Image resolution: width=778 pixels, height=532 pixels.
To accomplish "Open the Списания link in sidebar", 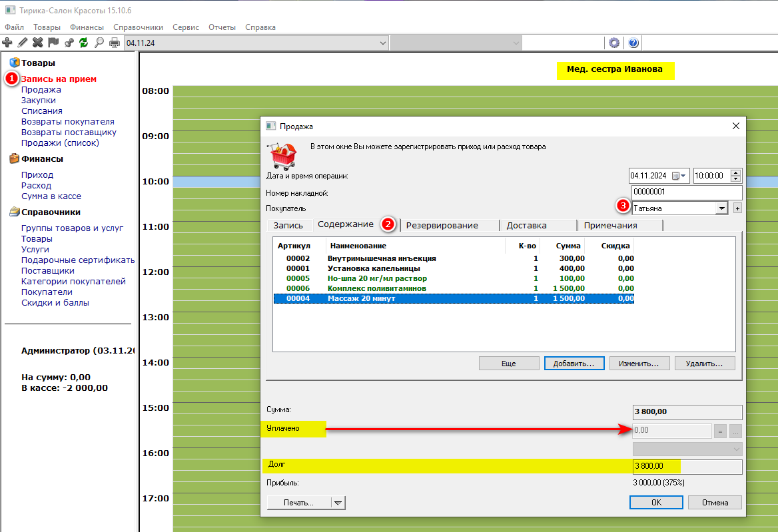I will (x=42, y=111).
